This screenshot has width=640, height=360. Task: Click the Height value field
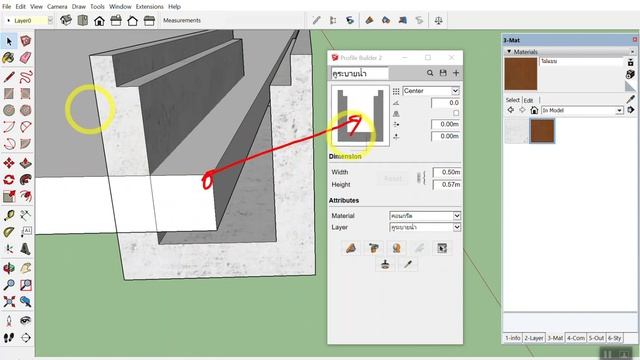coord(447,184)
